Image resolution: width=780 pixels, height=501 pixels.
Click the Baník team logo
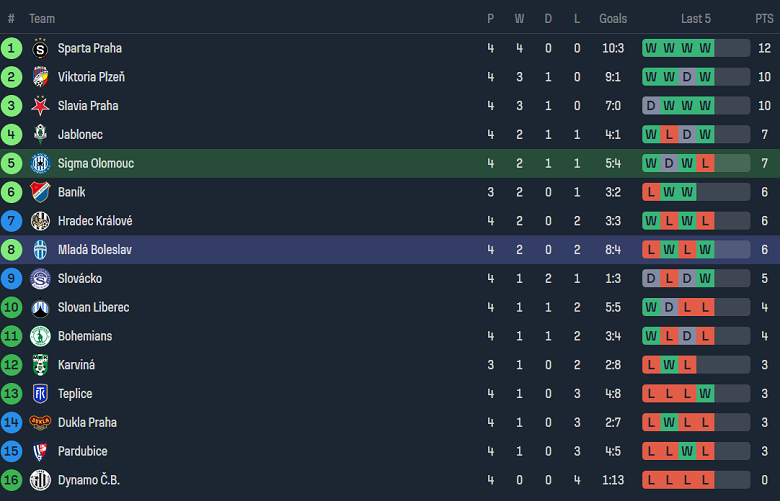point(40,192)
